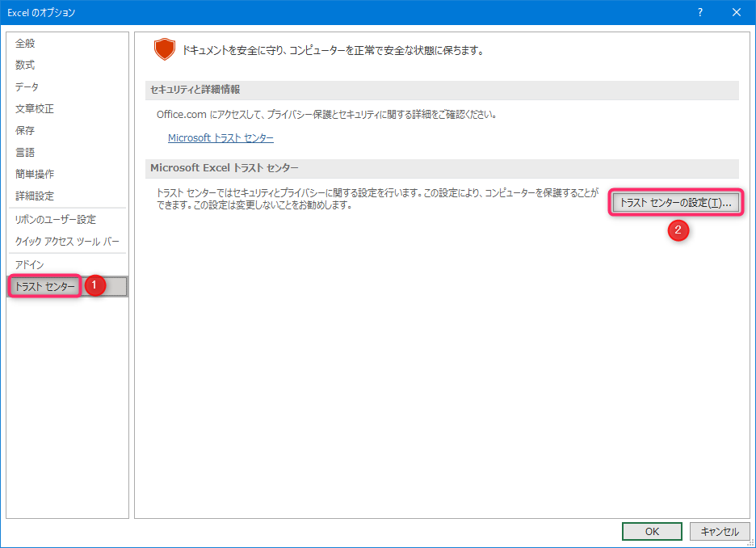Screen dimensions: 756x548
Task: Confirm with the OK button
Action: pyautogui.click(x=652, y=532)
